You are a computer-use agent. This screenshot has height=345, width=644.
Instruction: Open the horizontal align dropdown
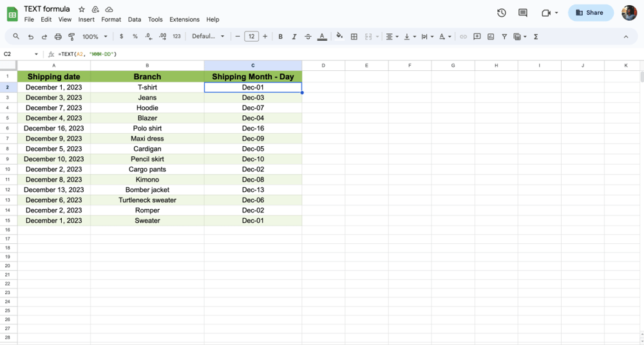pyautogui.click(x=392, y=37)
